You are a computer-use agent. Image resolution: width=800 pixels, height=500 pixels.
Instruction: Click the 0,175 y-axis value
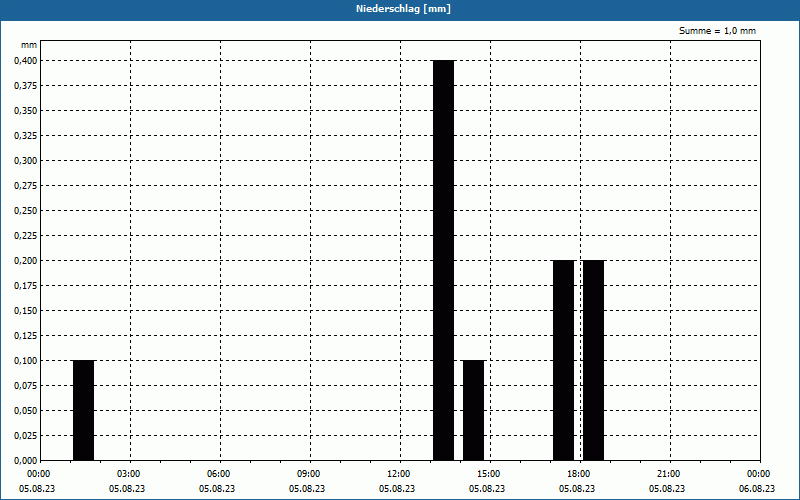pyautogui.click(x=26, y=286)
